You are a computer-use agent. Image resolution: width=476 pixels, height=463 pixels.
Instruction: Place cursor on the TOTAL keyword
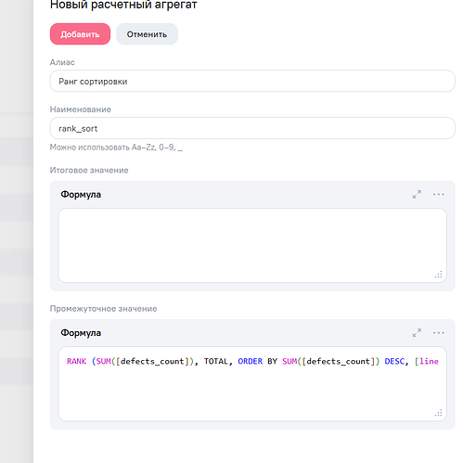click(216, 361)
